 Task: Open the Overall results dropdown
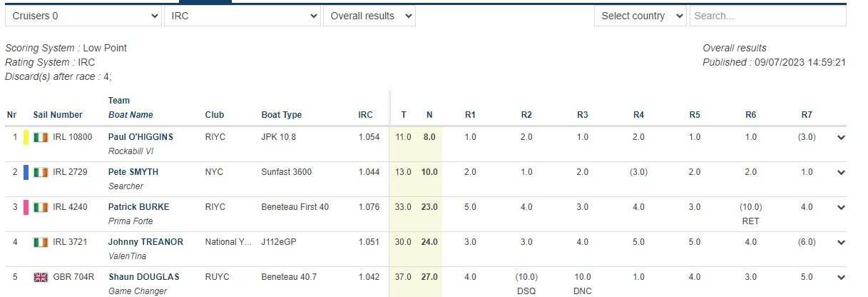pyautogui.click(x=369, y=16)
